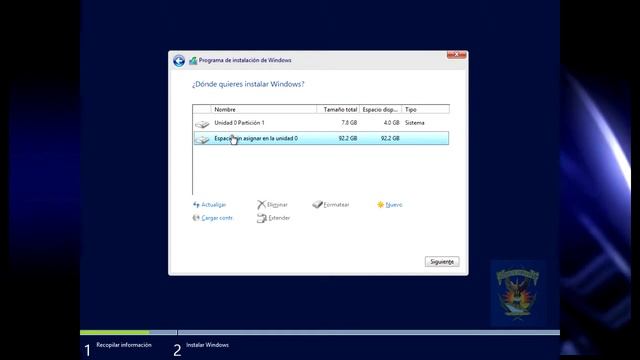The height and width of the screenshot is (360, 640).
Task: Choose the Eliminar link to delete the partition
Action: click(x=278, y=204)
